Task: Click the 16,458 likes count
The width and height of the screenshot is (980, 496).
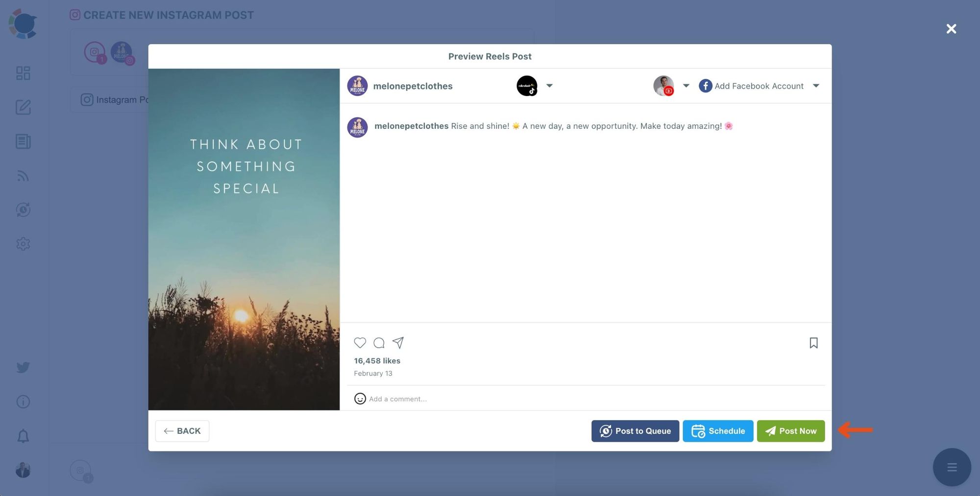Action: tap(377, 361)
